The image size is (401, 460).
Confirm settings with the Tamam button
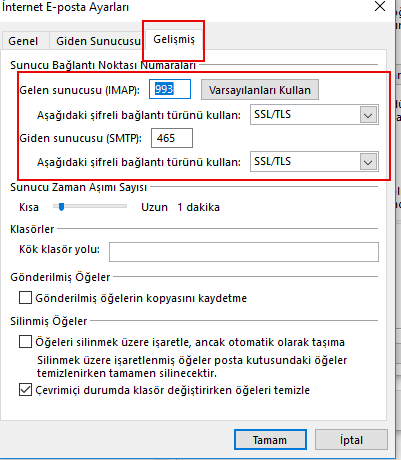(270, 440)
